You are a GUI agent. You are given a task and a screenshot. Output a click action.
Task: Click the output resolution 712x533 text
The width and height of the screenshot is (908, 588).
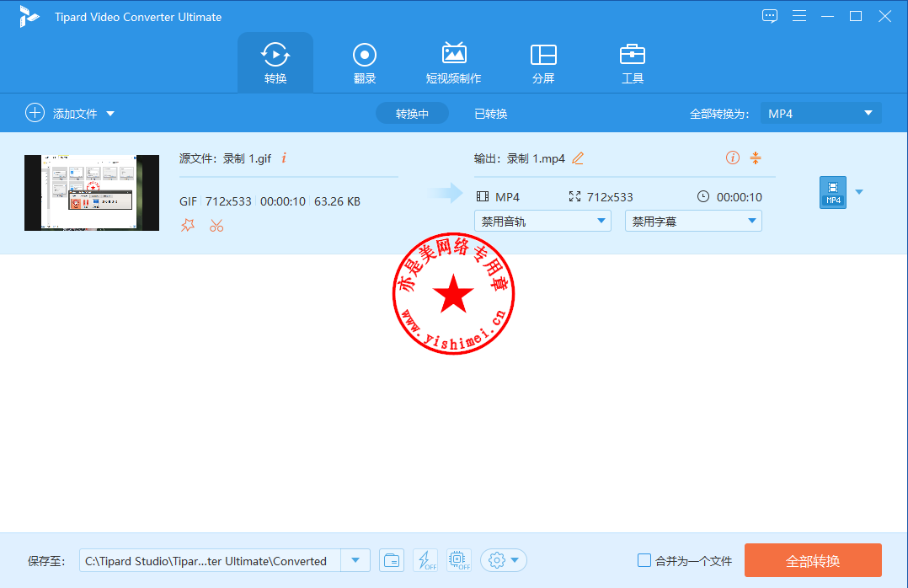click(610, 197)
